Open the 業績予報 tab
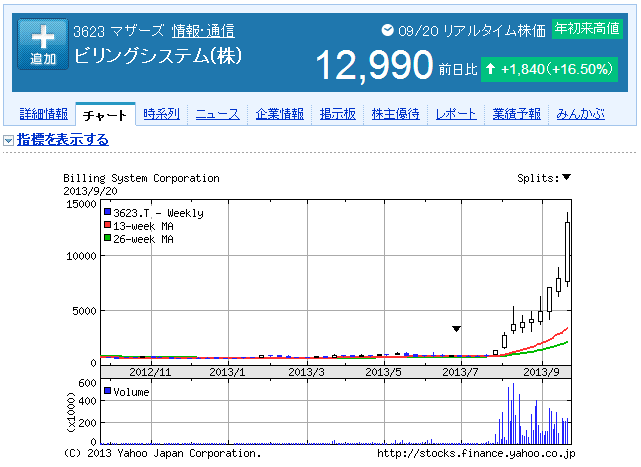This screenshot has height=467, width=641. 516,114
